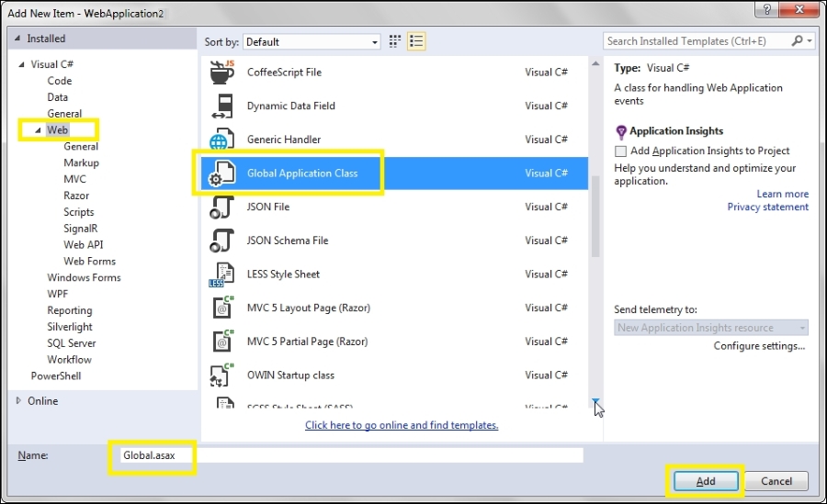827x504 pixels.
Task: Select the Generic Handler globe icon
Action: pos(222,140)
